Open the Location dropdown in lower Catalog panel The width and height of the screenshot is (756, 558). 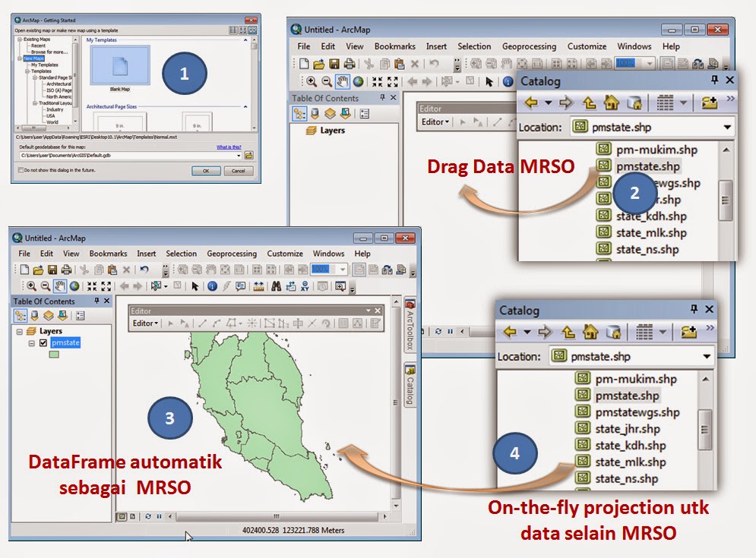click(x=707, y=357)
